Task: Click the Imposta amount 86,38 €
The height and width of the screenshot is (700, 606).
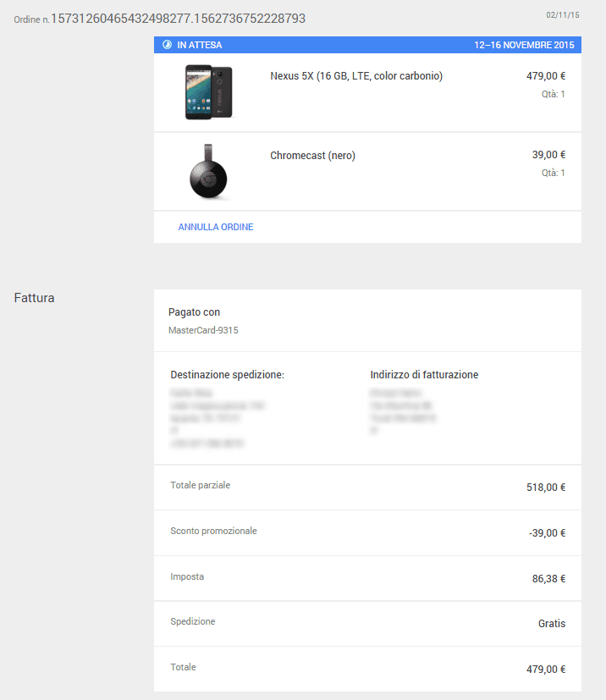Action: pos(548,579)
